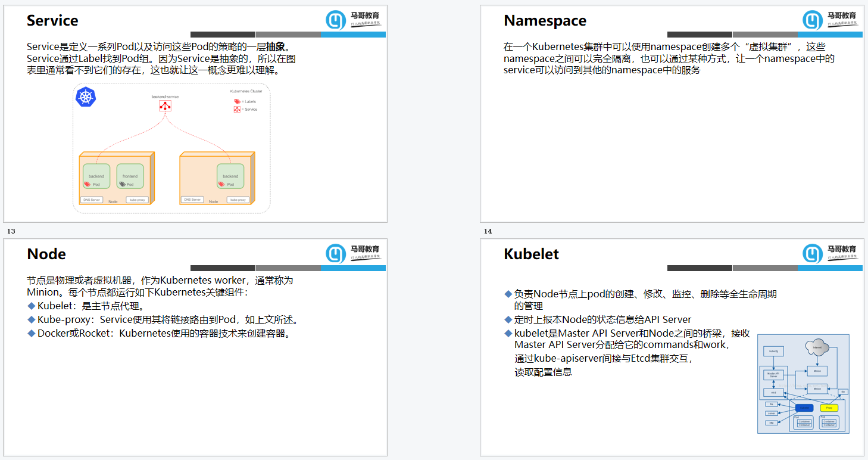Click the red backend-service icon
The width and height of the screenshot is (868, 460).
165,106
